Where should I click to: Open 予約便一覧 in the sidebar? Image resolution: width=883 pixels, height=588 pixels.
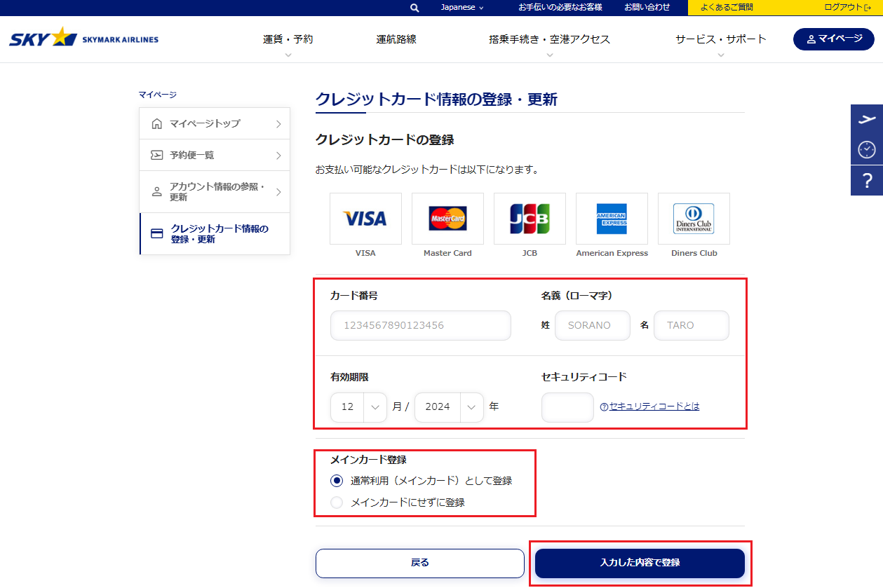tap(215, 155)
